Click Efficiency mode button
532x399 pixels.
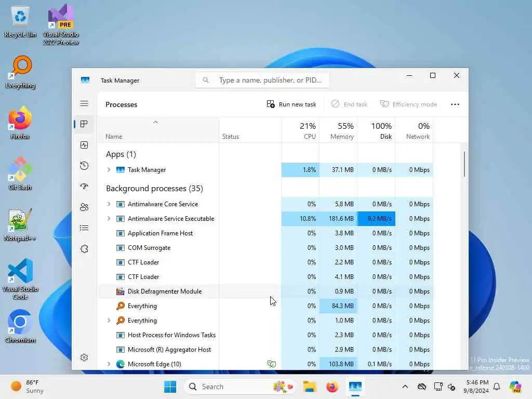tap(408, 104)
